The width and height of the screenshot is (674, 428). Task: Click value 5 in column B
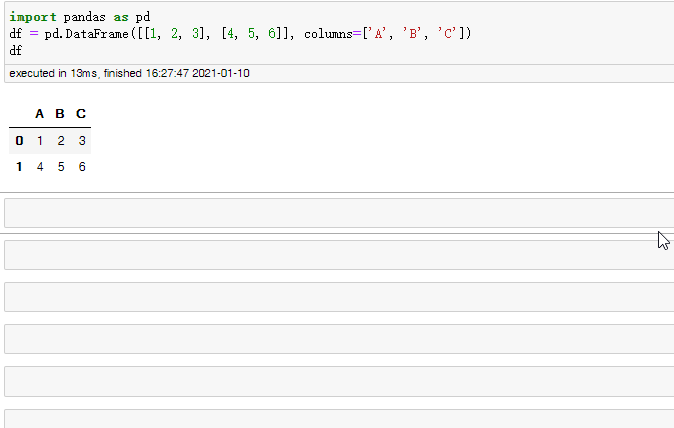pyautogui.click(x=61, y=167)
